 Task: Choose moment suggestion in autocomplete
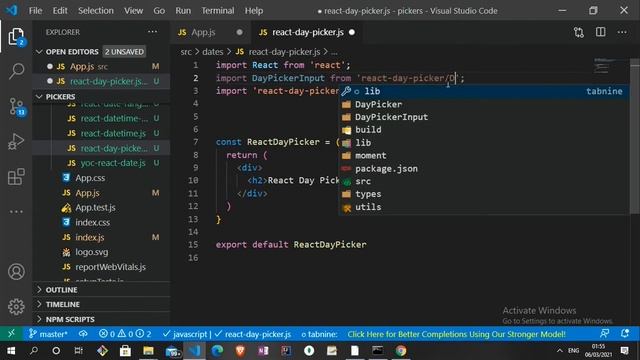(484, 156)
